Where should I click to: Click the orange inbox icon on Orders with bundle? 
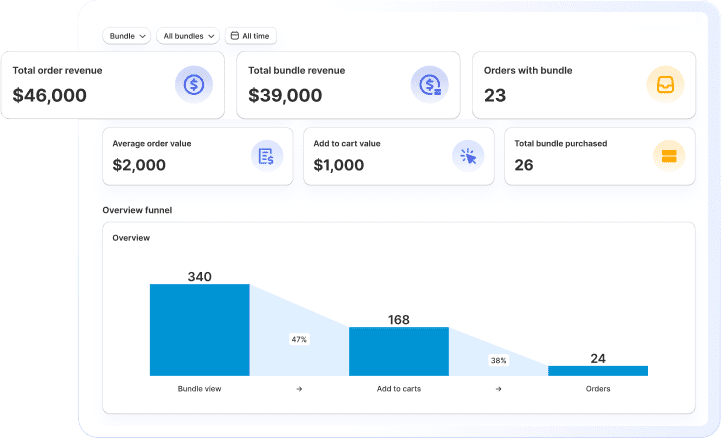665,85
